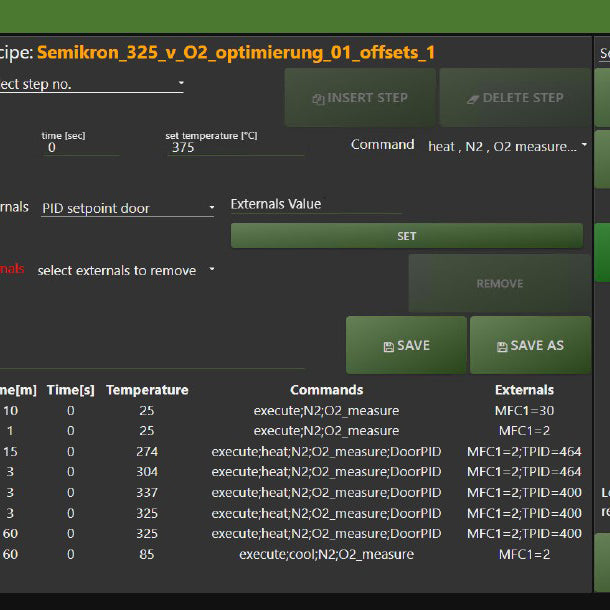Click the set temperature field showing 375
The width and height of the screenshot is (610, 610).
click(235, 148)
